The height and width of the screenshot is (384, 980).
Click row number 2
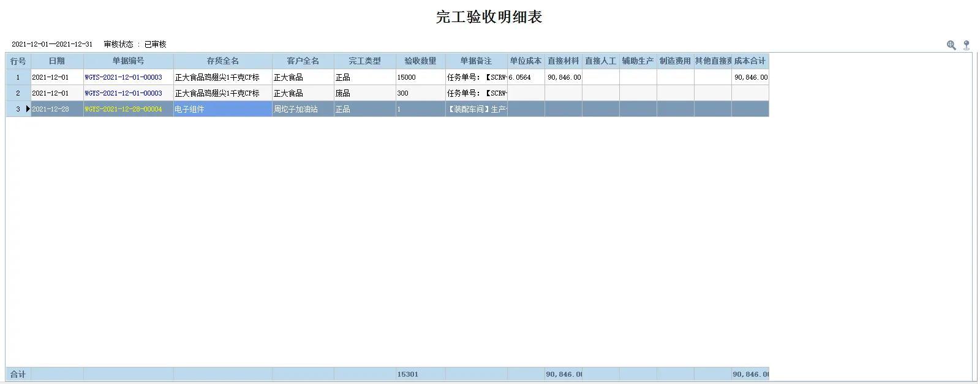(x=18, y=93)
